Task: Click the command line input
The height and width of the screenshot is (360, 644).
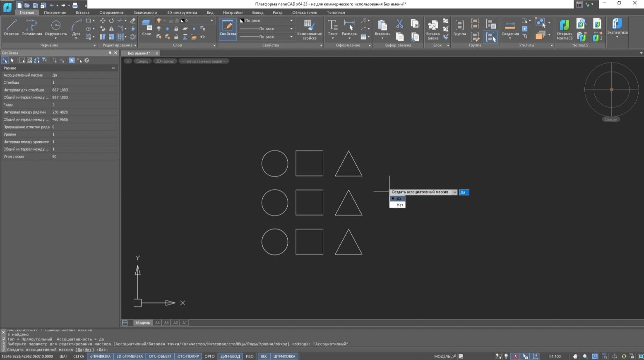Action: (323, 350)
